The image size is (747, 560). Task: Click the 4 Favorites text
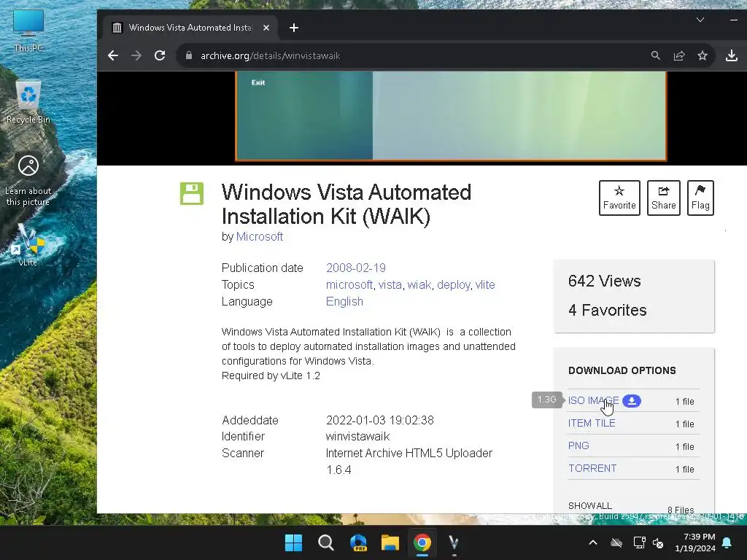[x=608, y=310]
